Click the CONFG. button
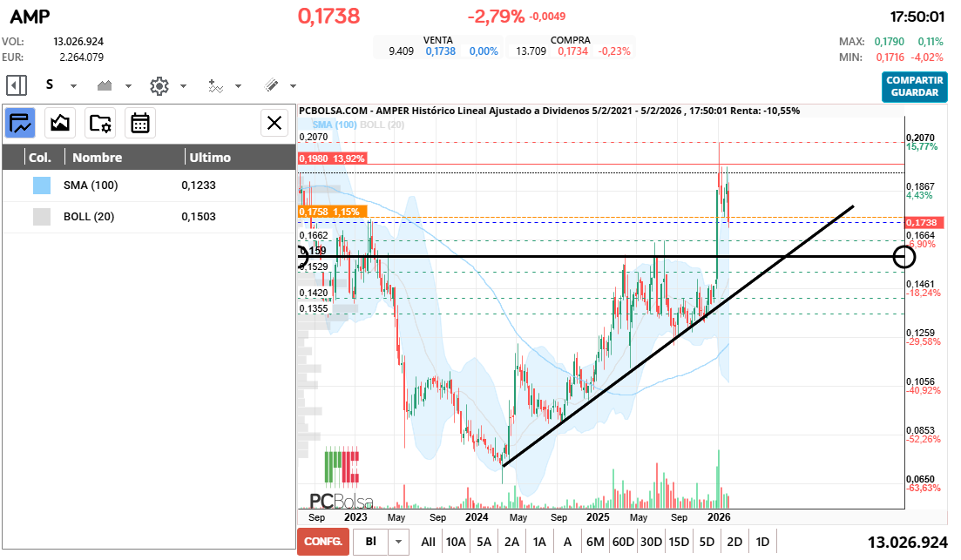 (x=322, y=541)
